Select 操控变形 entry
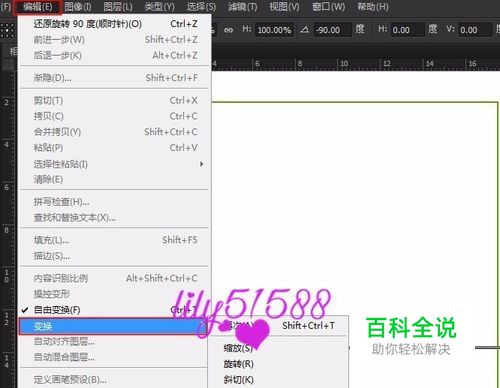 click(x=115, y=294)
